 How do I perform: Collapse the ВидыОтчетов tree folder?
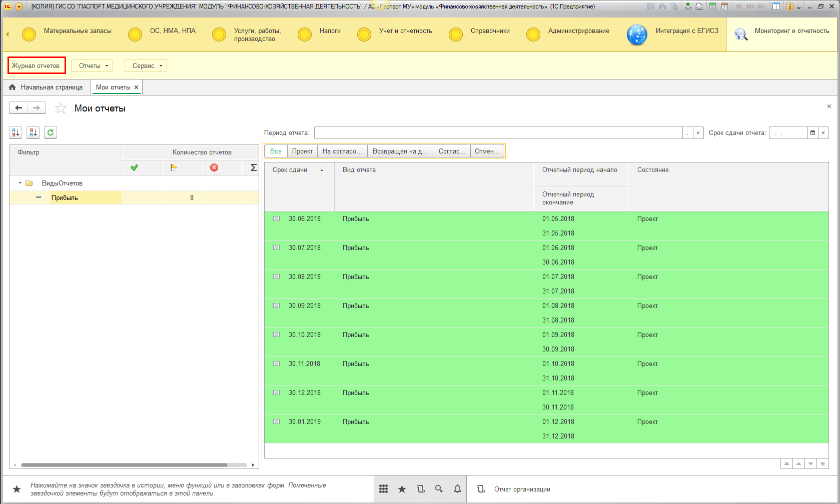pos(20,183)
